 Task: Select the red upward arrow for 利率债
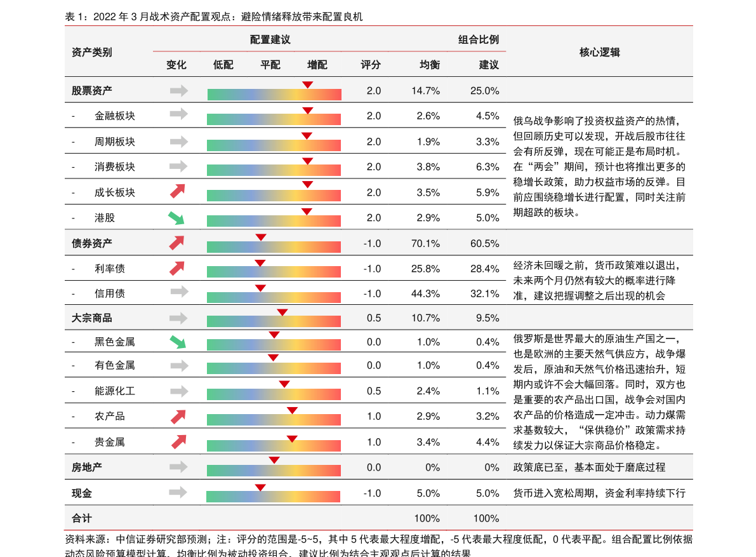(x=178, y=267)
